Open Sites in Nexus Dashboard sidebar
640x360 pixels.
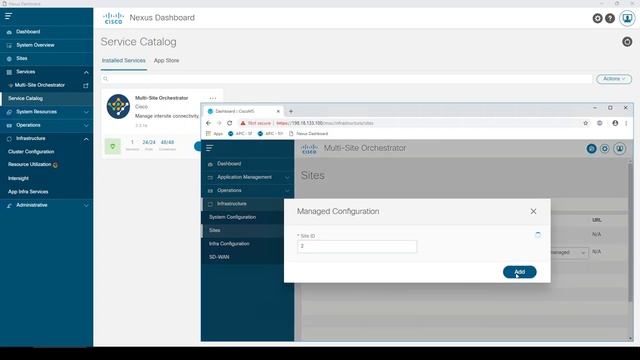[x=22, y=58]
